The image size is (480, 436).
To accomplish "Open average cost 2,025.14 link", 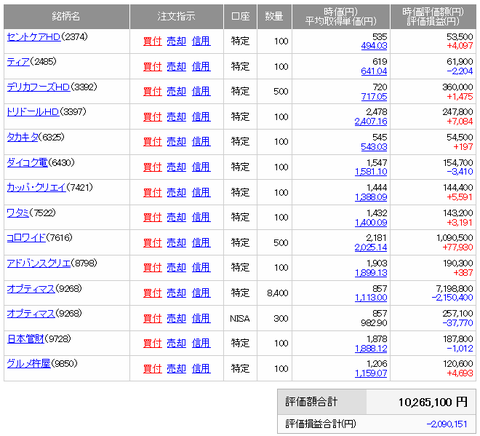I will [371, 248].
